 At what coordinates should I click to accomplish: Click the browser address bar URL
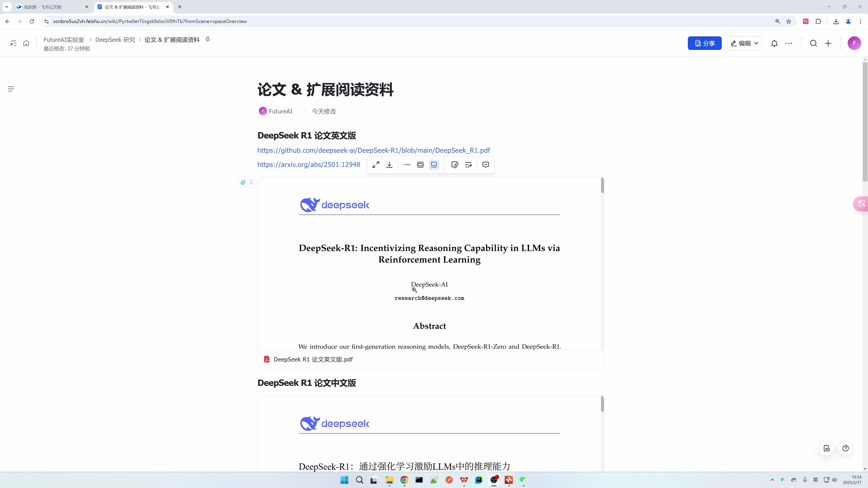click(x=150, y=21)
